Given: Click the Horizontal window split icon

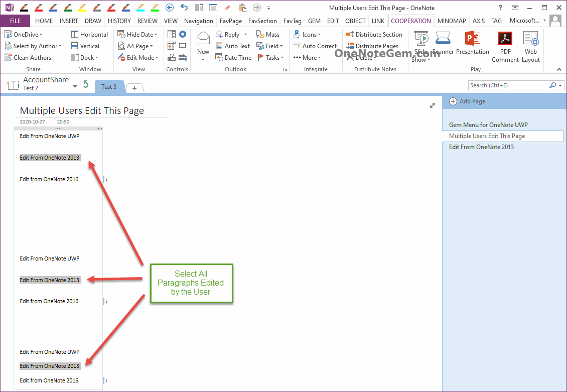Looking at the screenshot, I should pyautogui.click(x=75, y=34).
